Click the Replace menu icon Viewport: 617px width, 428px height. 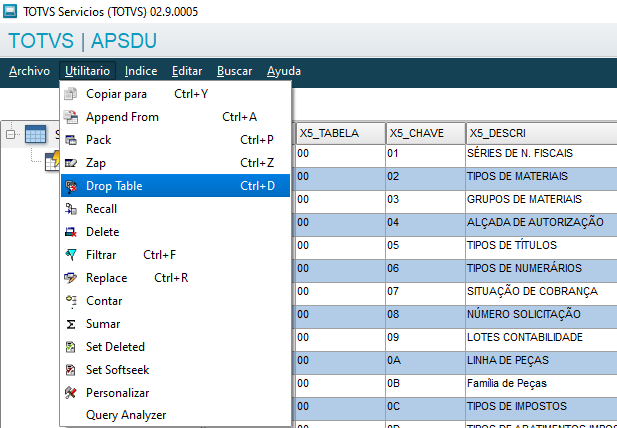71,278
